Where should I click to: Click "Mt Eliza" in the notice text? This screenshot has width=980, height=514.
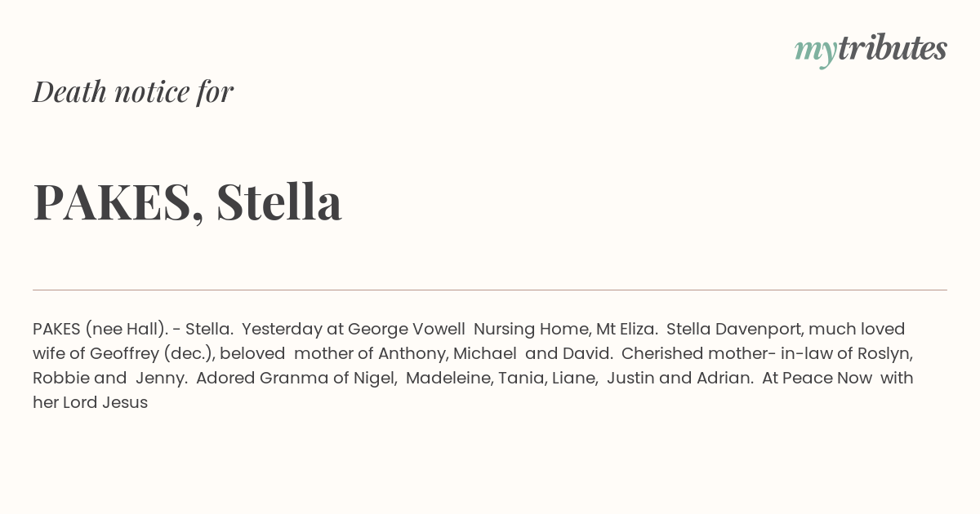click(626, 329)
